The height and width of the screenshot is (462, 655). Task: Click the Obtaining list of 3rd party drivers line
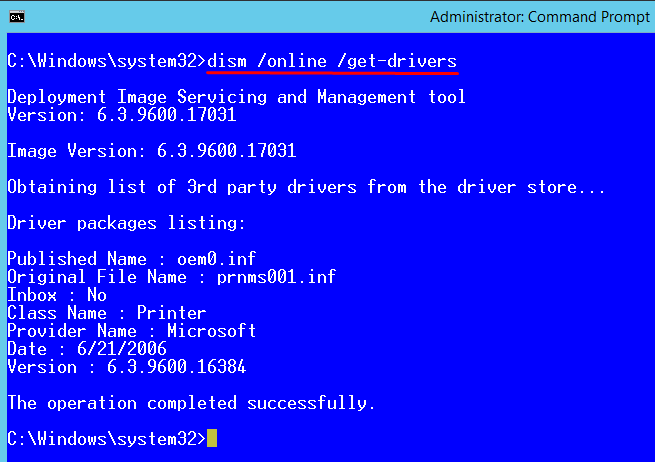[307, 187]
